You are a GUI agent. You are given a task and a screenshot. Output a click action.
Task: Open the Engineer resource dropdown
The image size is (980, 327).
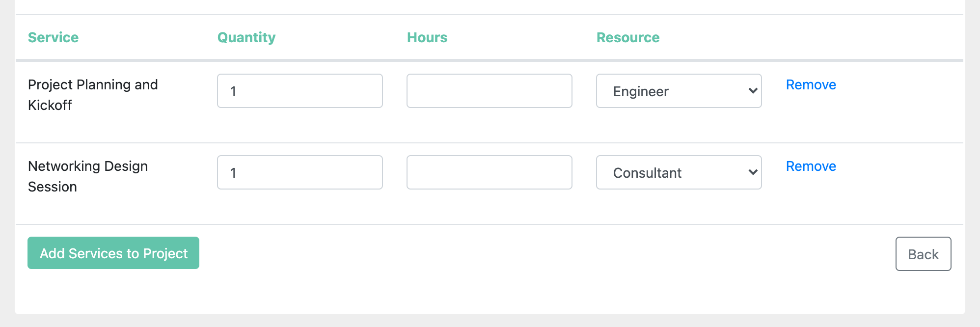[679, 91]
